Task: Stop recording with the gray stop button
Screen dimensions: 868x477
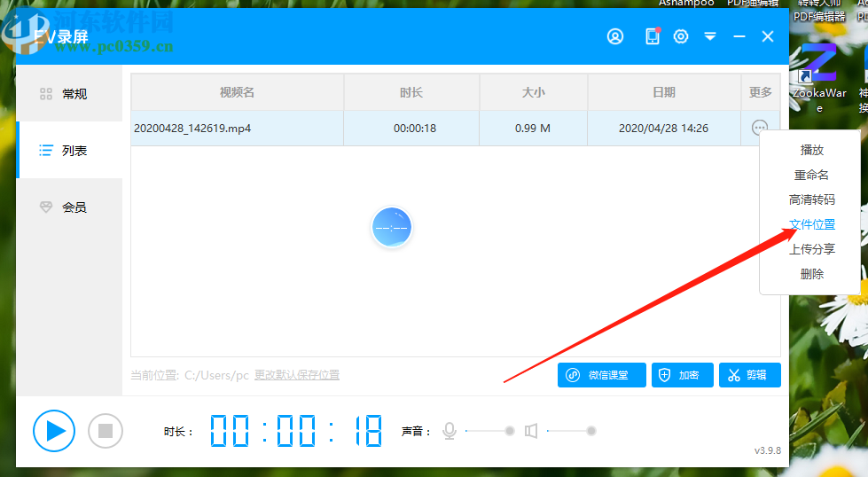Action: [x=106, y=431]
